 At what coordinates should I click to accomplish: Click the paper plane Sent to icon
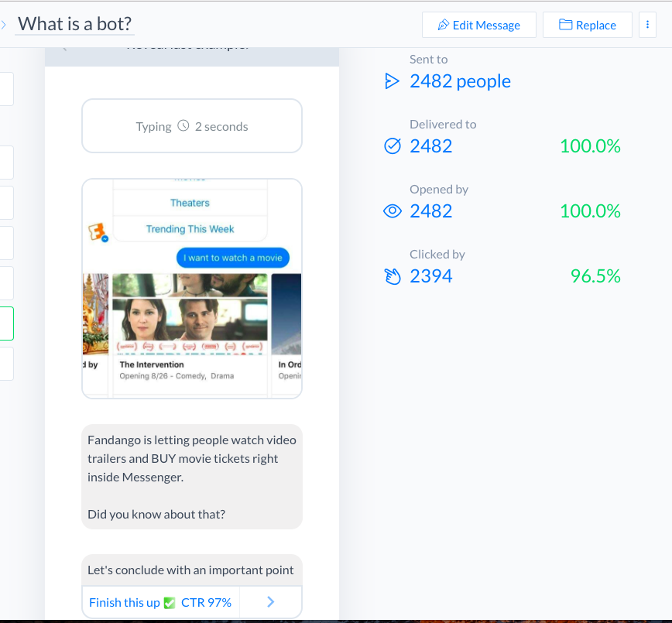tap(393, 81)
